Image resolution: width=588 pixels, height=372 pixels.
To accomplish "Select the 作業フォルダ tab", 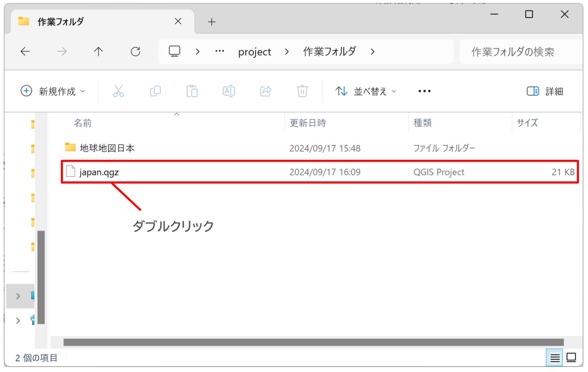I will [103, 22].
